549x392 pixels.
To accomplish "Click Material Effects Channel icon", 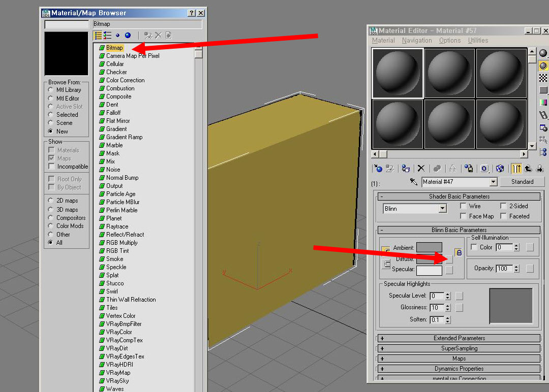I will tap(484, 169).
